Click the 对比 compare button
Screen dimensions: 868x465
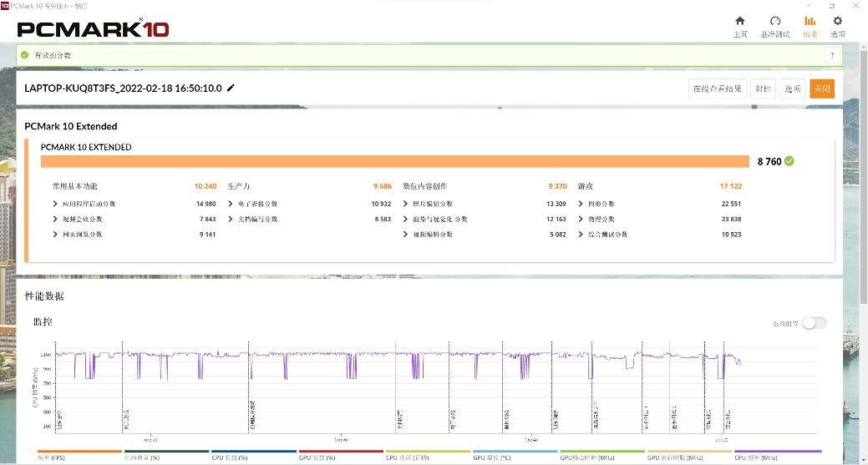click(x=763, y=88)
